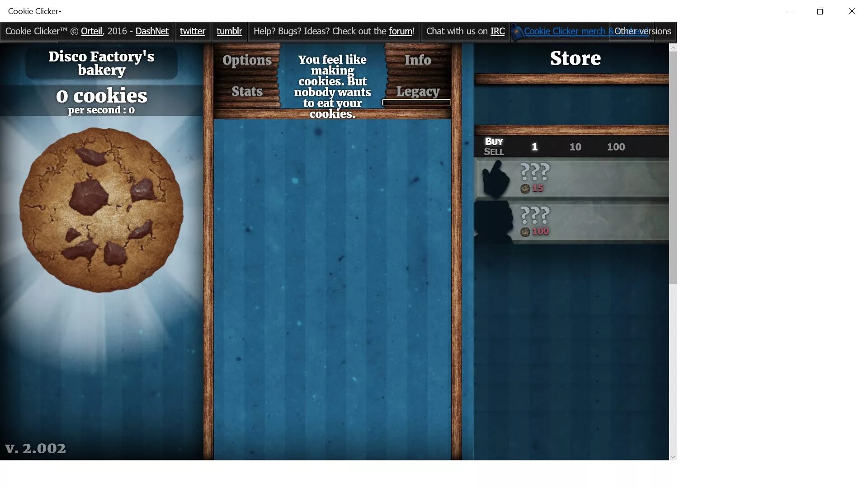Select the second ??? store item for 100 cookies
This screenshot has width=868, height=488.
coord(572,220)
